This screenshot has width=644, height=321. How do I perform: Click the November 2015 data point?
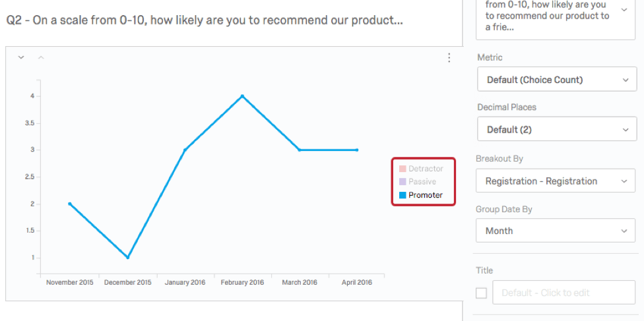coord(69,204)
